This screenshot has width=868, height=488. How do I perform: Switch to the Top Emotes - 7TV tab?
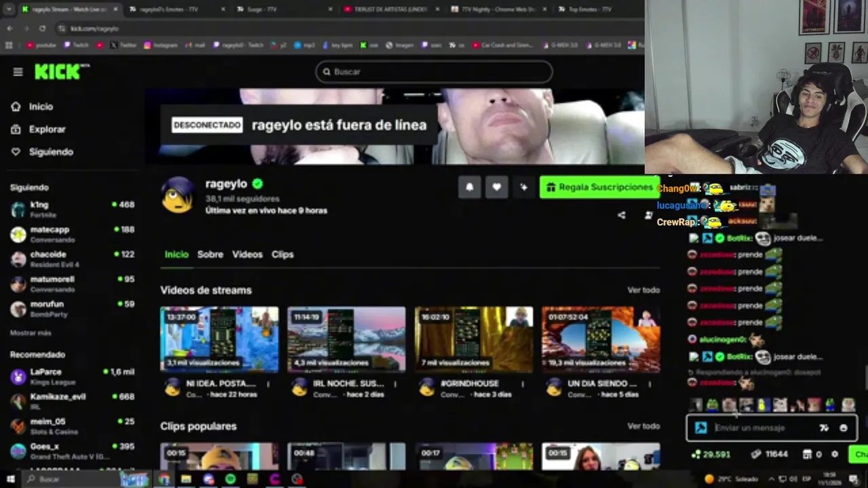[x=589, y=9]
